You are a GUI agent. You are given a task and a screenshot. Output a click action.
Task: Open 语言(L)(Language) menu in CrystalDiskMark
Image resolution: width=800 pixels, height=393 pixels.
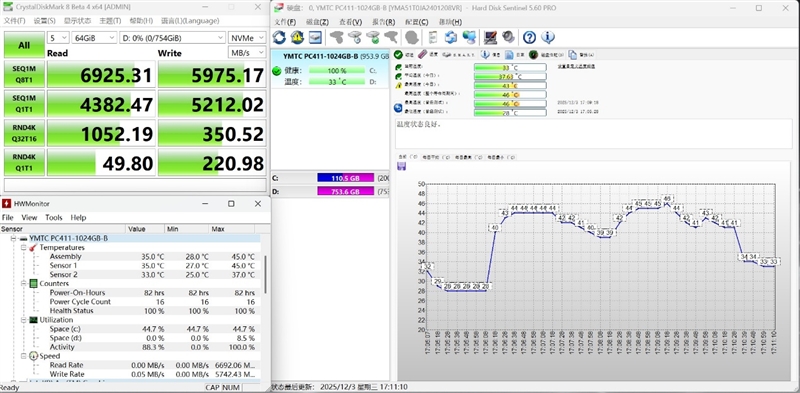[x=190, y=21]
